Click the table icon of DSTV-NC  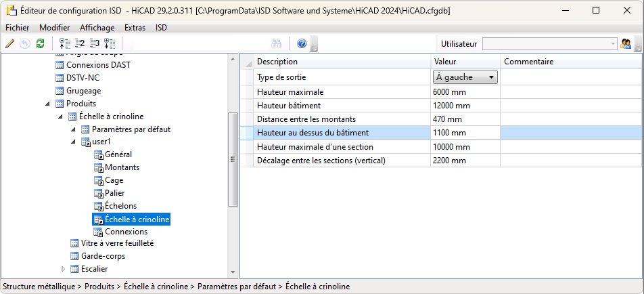(x=60, y=78)
